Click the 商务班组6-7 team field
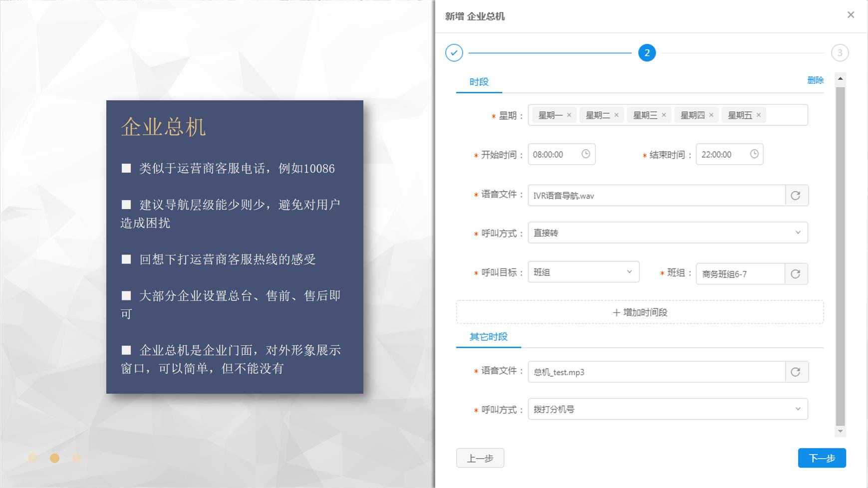 pos(741,274)
